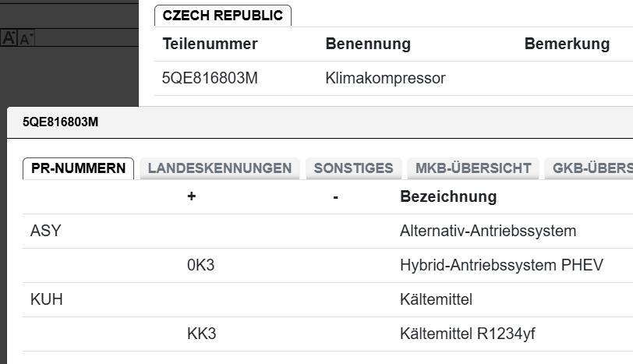Select the KK3 PR number entry
Image resolution: width=633 pixels, height=364 pixels.
(x=201, y=334)
